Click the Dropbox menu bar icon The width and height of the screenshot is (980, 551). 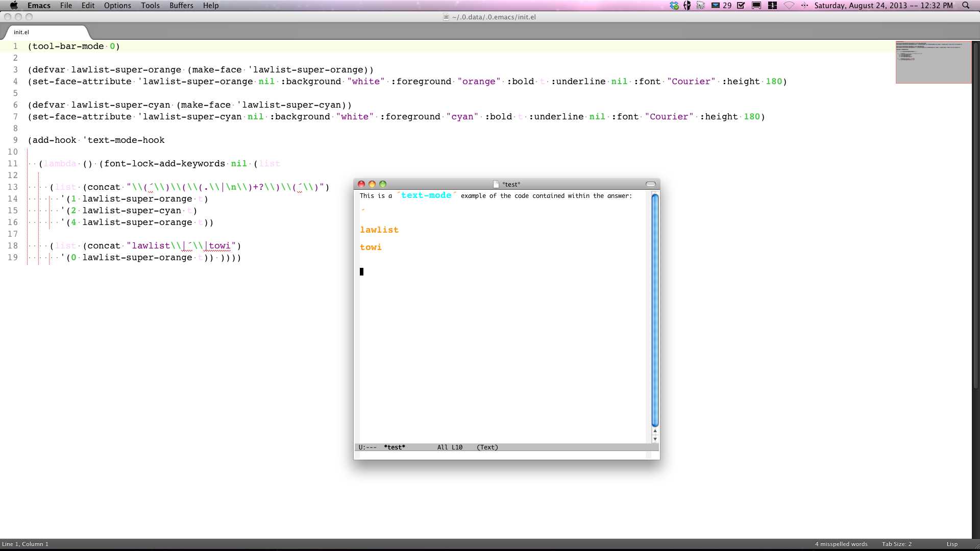click(674, 5)
